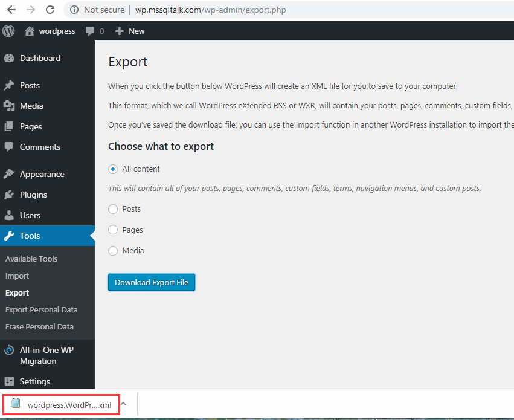Go to the Import submenu

click(x=17, y=276)
